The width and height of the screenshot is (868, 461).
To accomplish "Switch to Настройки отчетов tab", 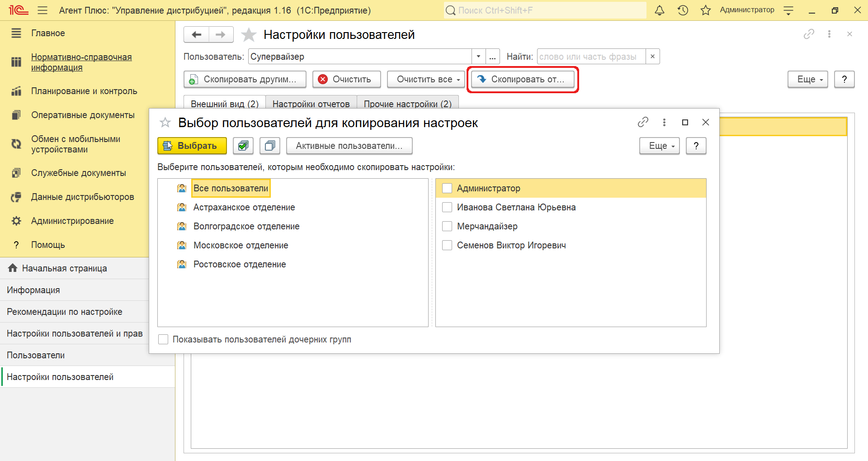I will tap(311, 104).
